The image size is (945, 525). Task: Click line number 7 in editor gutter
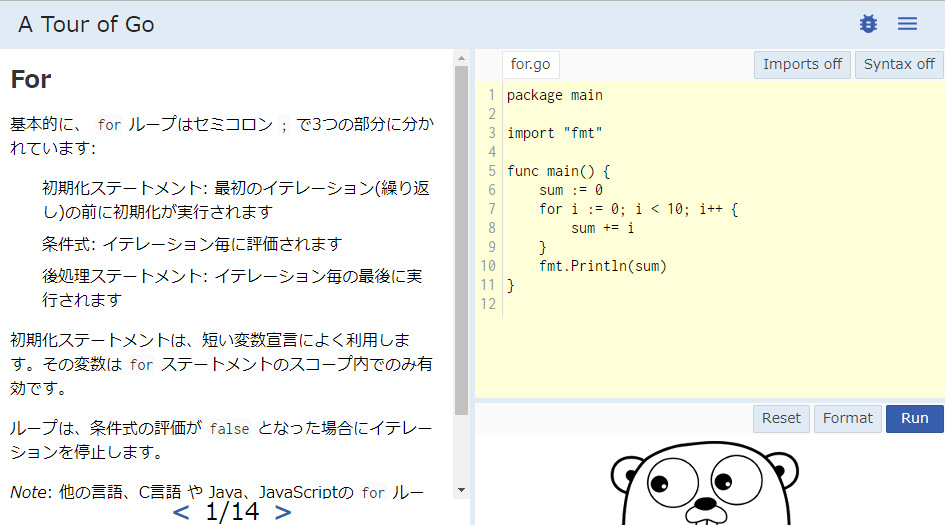(492, 209)
